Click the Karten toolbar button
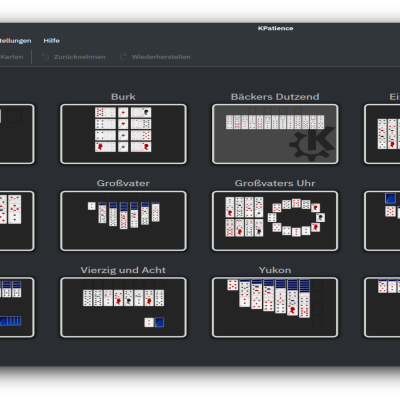 (x=12, y=57)
